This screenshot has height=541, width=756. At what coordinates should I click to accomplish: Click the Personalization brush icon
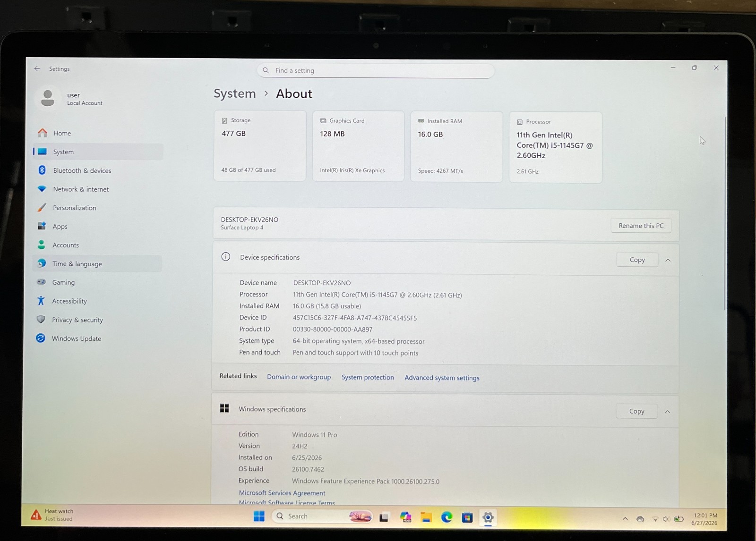[42, 207]
